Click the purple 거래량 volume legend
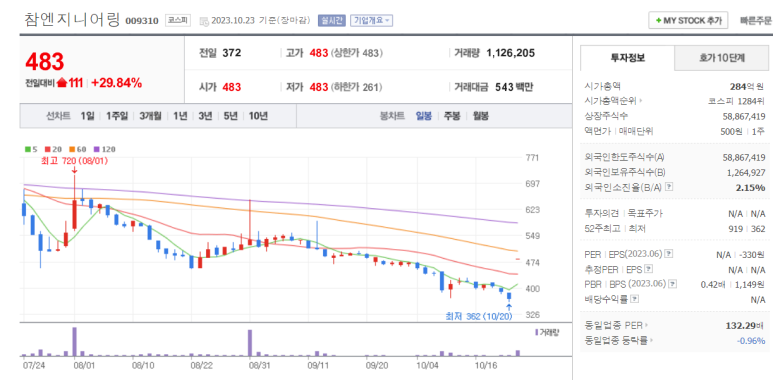 547,332
